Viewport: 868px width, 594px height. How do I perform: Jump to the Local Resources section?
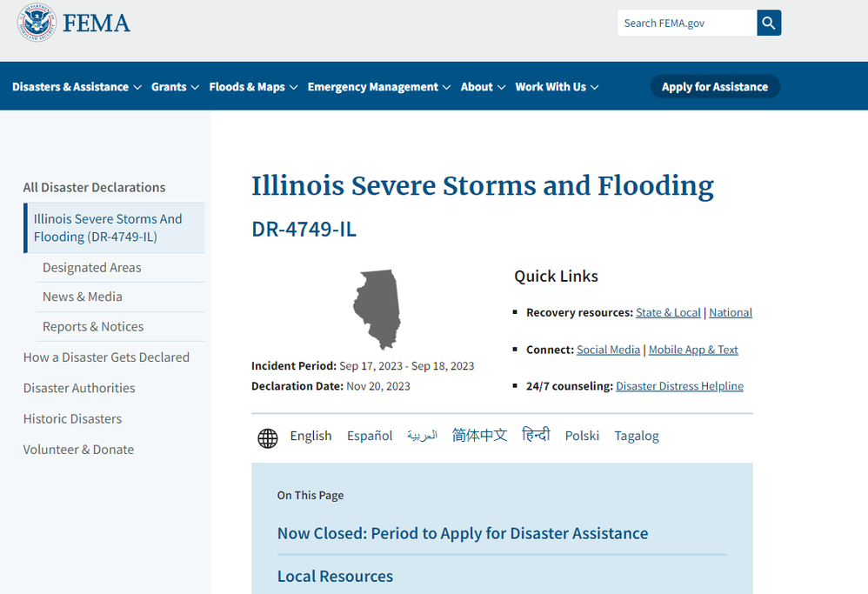click(335, 576)
